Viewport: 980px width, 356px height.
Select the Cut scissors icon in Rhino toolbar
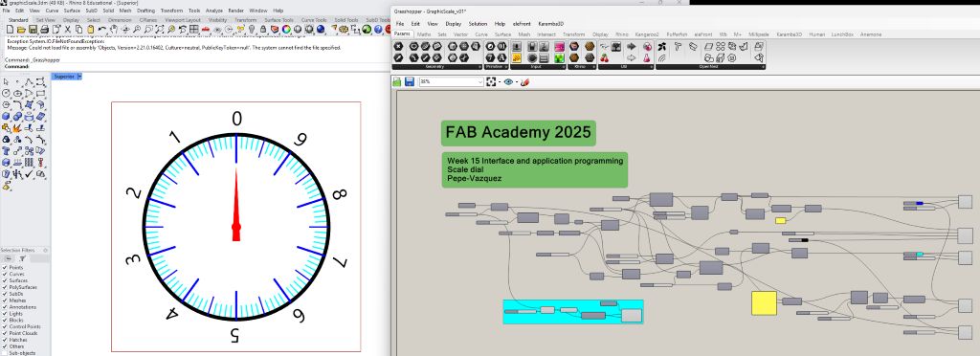(x=67, y=30)
